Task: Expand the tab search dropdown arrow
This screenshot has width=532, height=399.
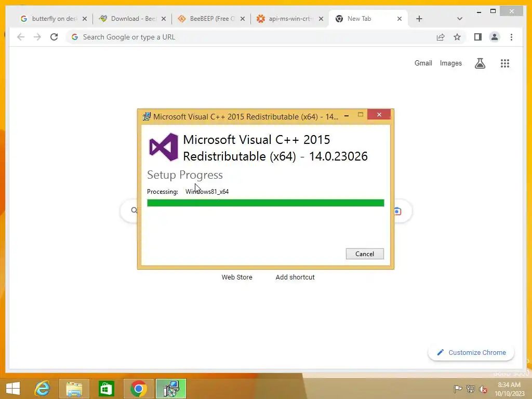Action: [x=460, y=19]
